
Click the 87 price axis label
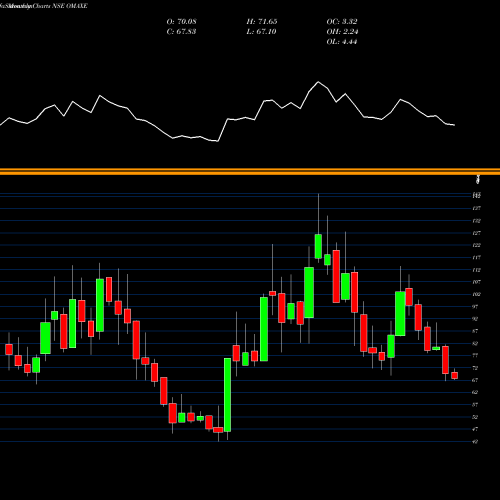point(475,331)
